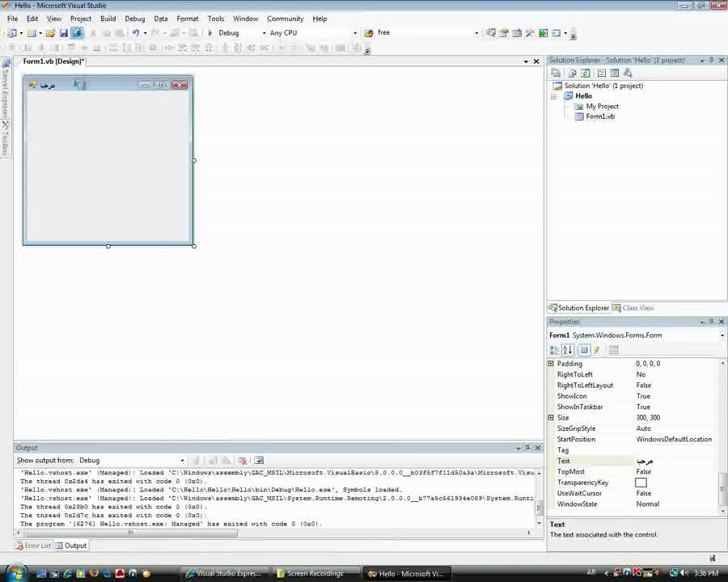Toggle auto-hide pin on the Properties panel
The image size is (728, 582).
712,322
